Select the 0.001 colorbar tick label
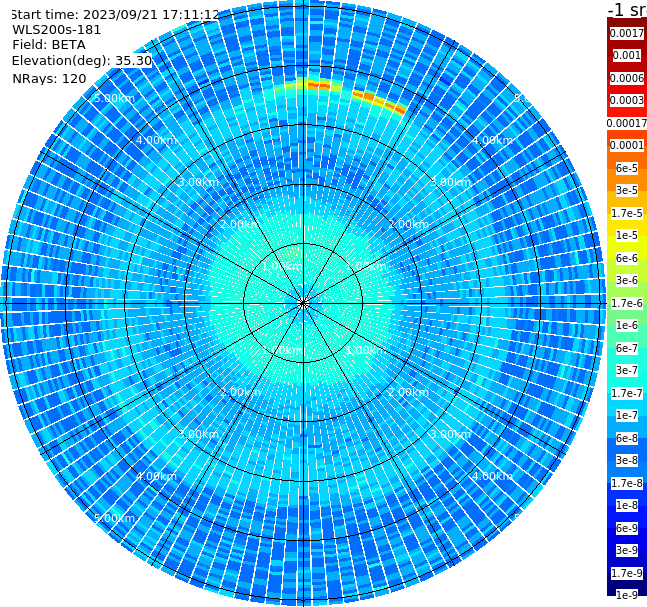Viewport: 647px width, 607px height. coord(627,55)
